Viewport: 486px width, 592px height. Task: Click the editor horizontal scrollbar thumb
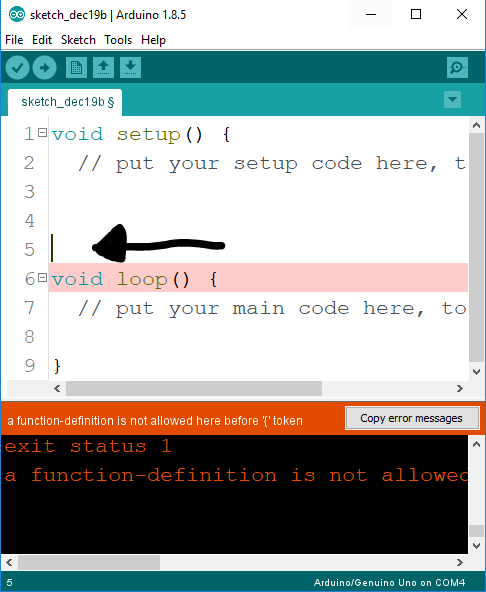click(x=194, y=388)
